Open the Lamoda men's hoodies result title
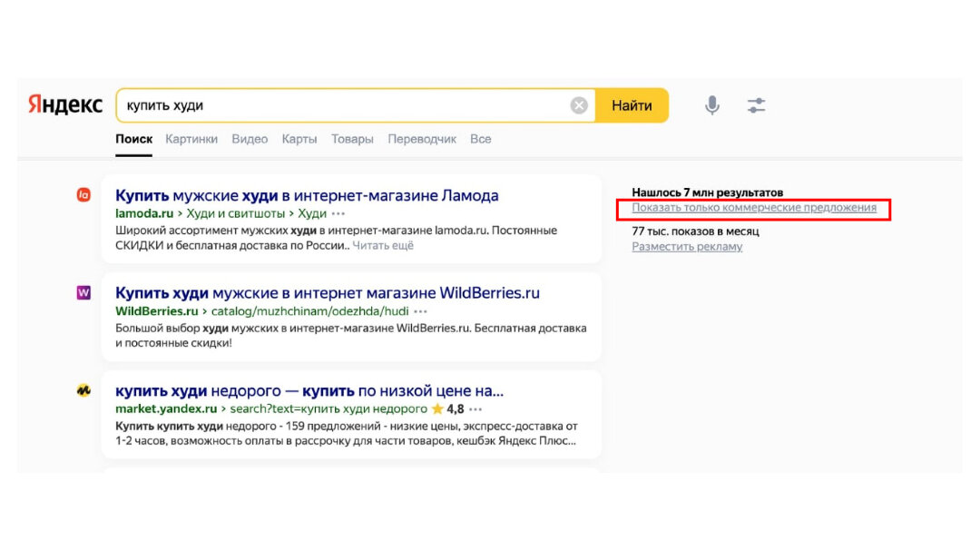Screen dimensions: 980x551 coord(307,195)
